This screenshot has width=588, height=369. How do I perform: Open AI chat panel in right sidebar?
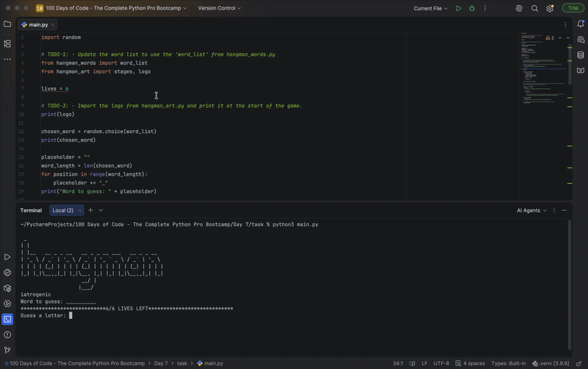(x=581, y=40)
